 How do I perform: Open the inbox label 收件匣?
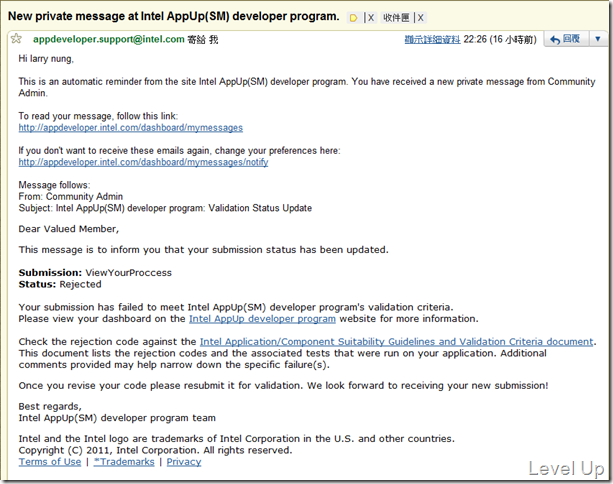tap(396, 18)
